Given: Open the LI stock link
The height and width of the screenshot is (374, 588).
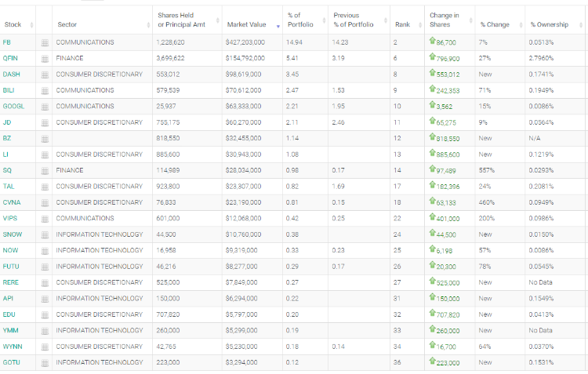Looking at the screenshot, I should [5, 154].
